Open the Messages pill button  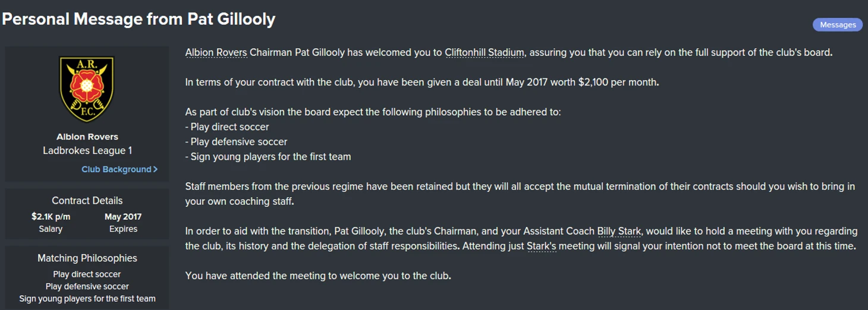coord(838,24)
